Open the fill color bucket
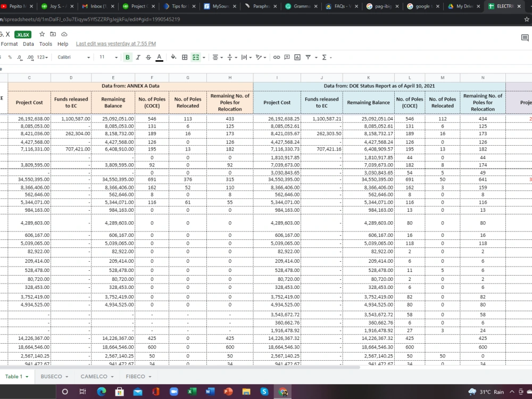 pos(173,57)
